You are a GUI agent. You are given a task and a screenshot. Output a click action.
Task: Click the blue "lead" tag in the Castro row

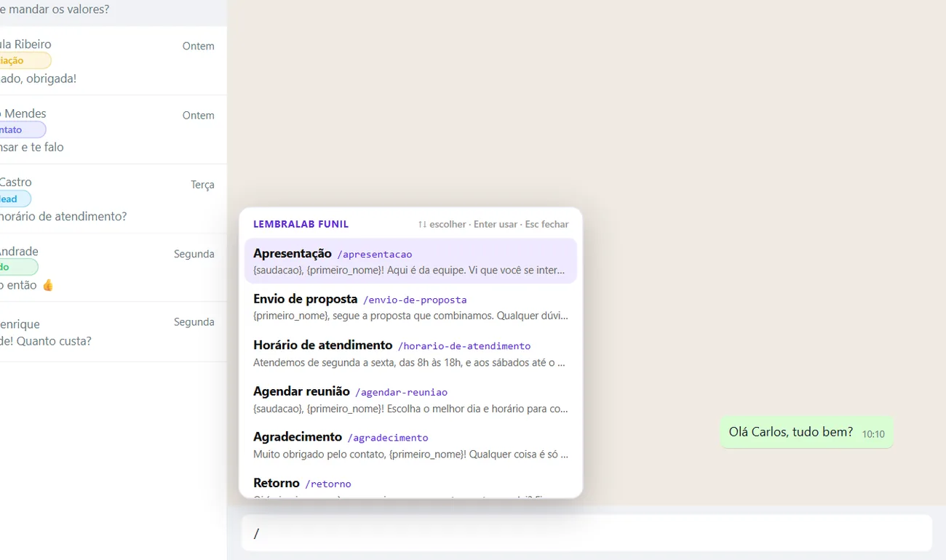coord(15,199)
